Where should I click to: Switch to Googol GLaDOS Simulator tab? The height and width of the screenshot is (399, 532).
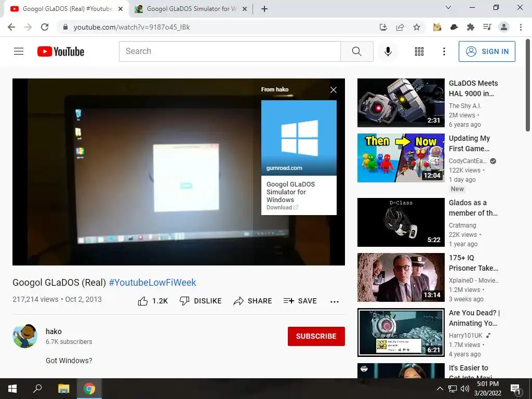[190, 9]
